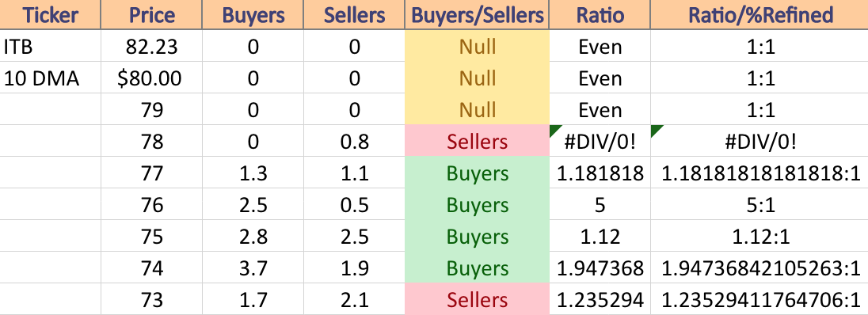The height and width of the screenshot is (315, 868).
Task: Select the Buyers column header cell
Action: point(253,14)
